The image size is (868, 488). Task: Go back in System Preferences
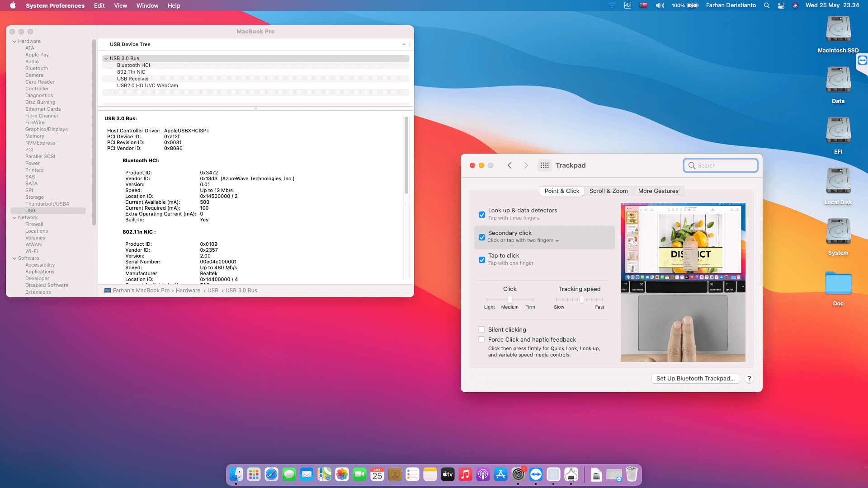click(x=509, y=165)
